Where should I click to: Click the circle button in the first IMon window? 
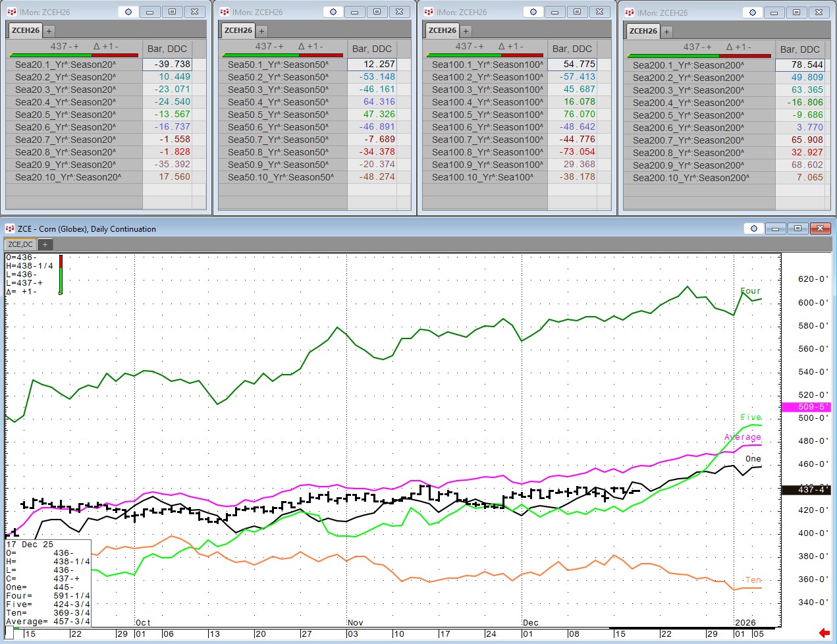point(128,12)
